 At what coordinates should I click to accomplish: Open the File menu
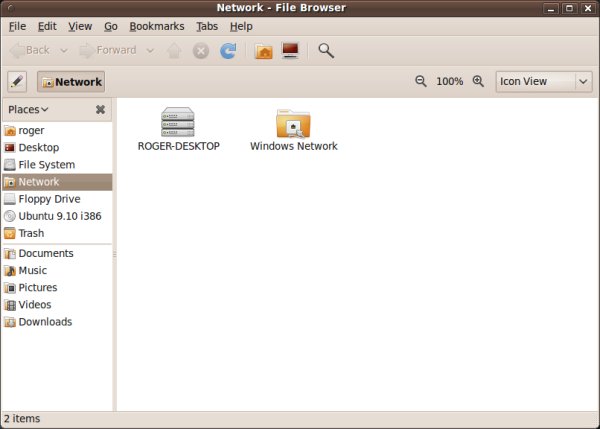17,26
